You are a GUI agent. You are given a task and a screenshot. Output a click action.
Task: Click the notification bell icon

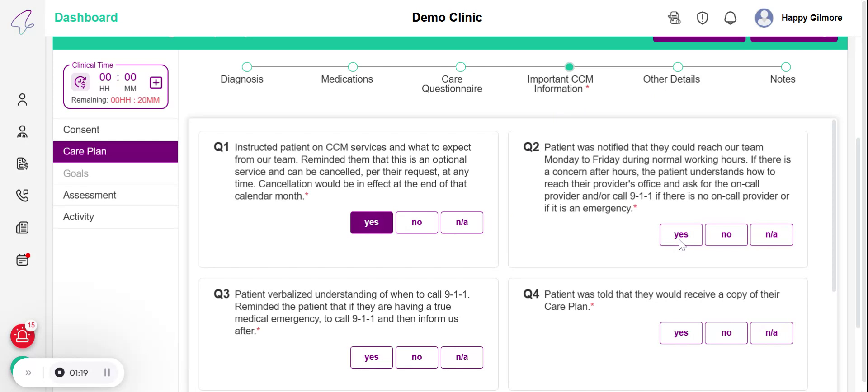coord(730,18)
